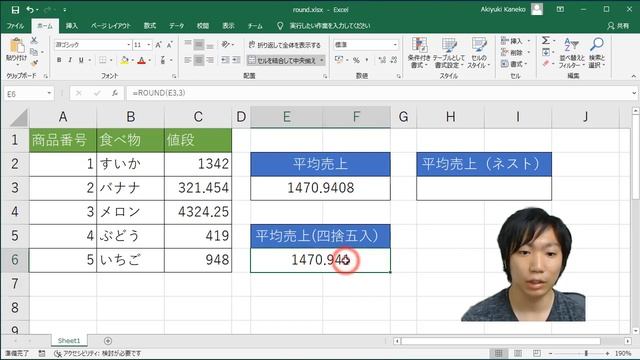640x360 pixels.
Task: Click the Save icon in the quick access toolbar
Action: point(15,10)
